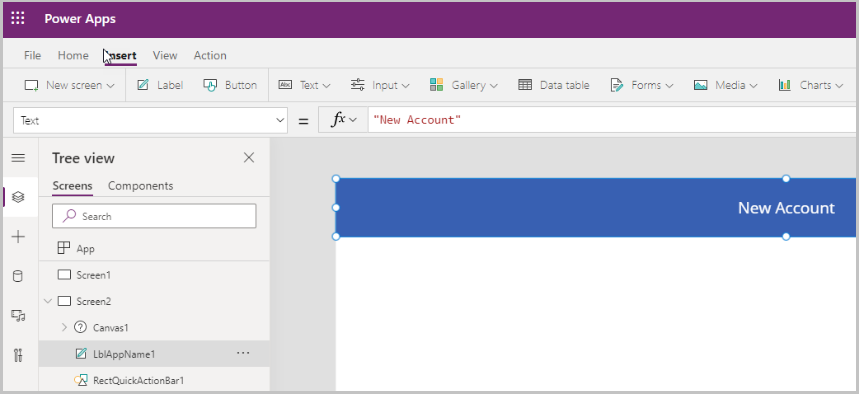Insert a Label control
The width and height of the screenshot is (859, 394).
(x=159, y=85)
